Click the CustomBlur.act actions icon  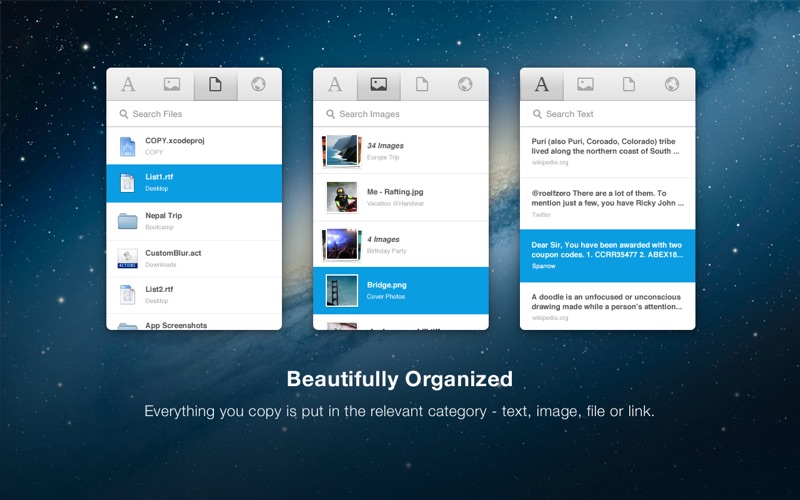click(x=127, y=259)
